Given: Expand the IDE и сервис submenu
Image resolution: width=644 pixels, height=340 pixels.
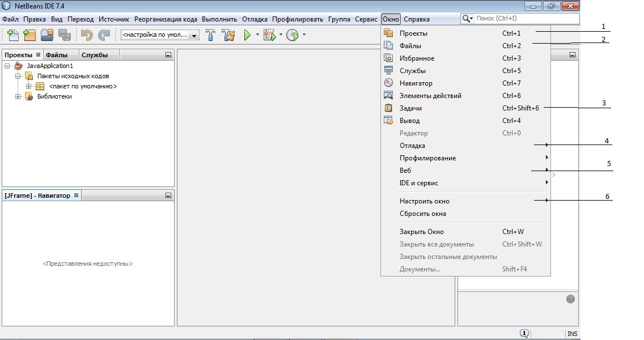Looking at the screenshot, I should pos(466,182).
